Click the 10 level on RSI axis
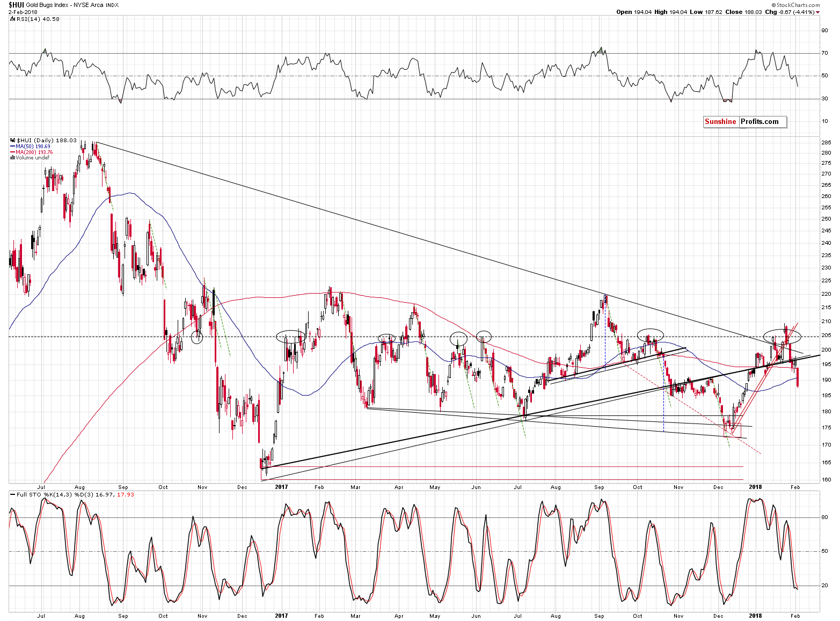Viewport: 840px width, 621px height. [824, 121]
